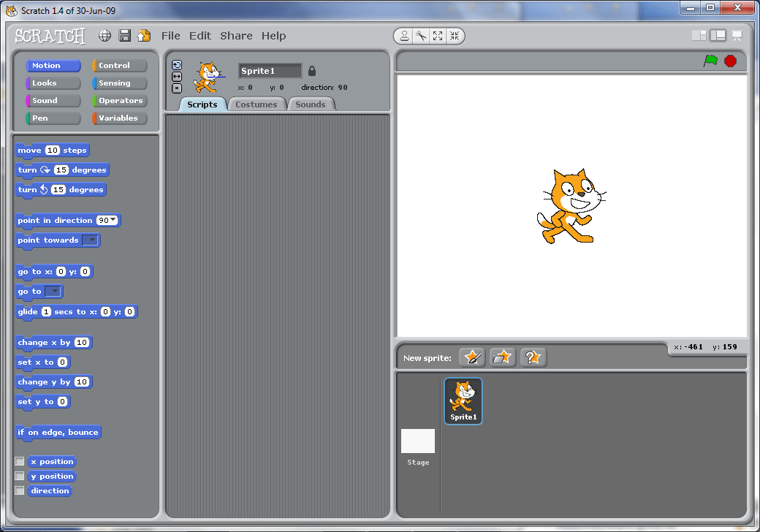760x532 pixels.
Task: Click the globe language icon
Action: pos(104,35)
